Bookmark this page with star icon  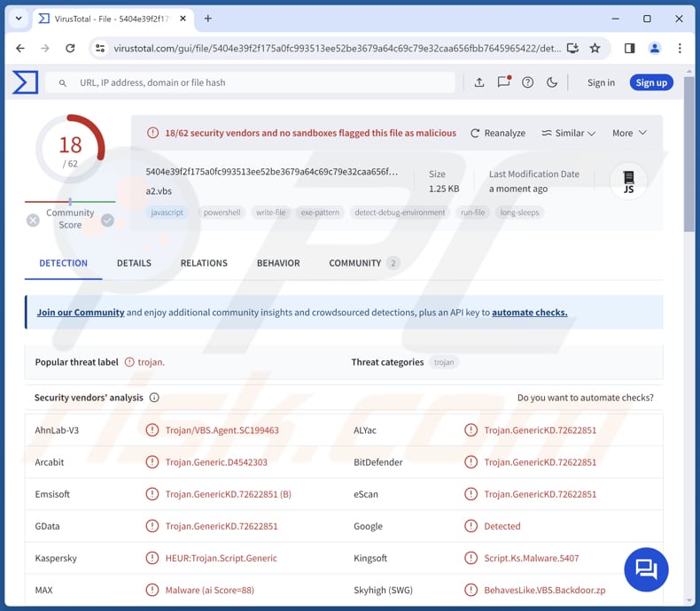coord(595,48)
